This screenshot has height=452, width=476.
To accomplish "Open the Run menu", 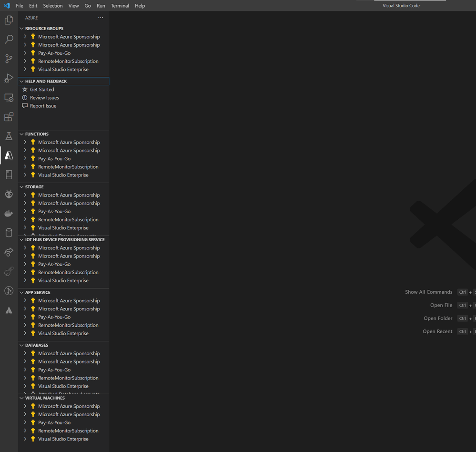I will point(101,5).
